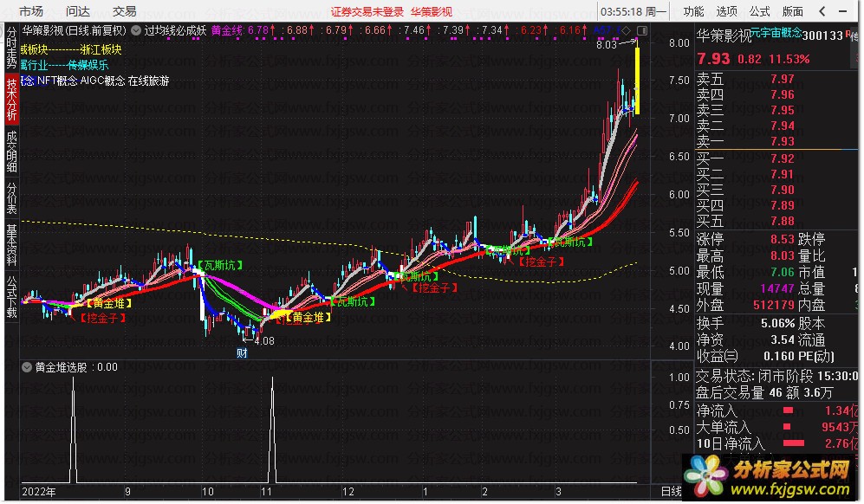Click 黄金堆选股 indicator title
The width and height of the screenshot is (864, 504).
click(x=61, y=367)
